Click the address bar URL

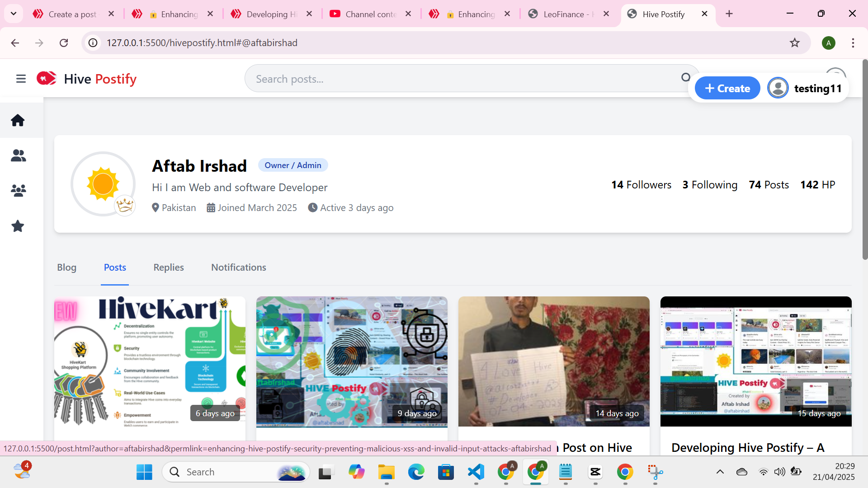pos(202,43)
